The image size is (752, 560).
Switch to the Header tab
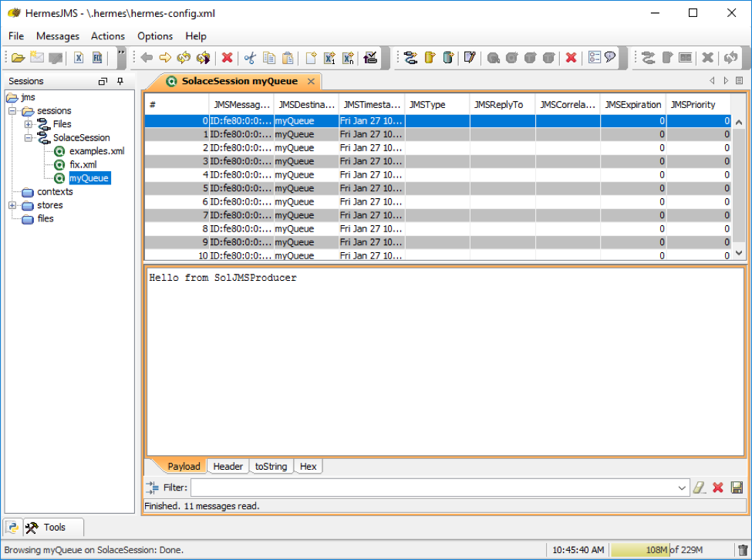coord(228,467)
